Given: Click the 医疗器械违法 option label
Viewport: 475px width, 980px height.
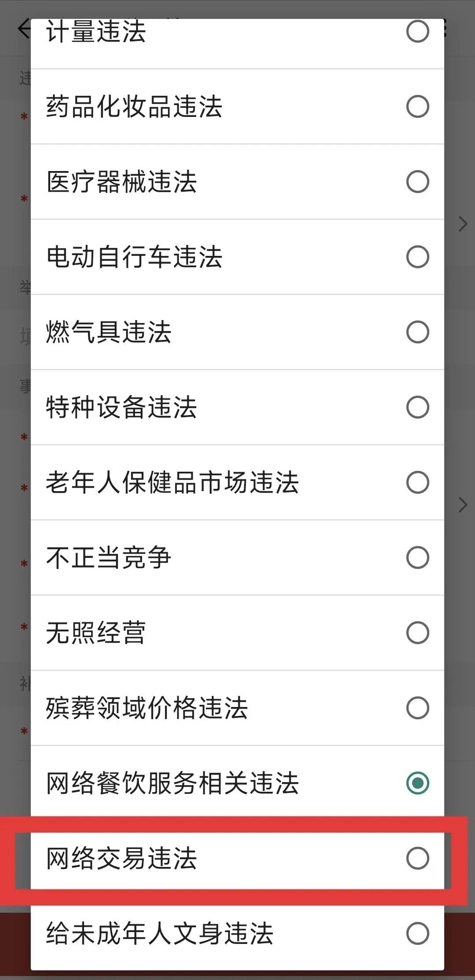Looking at the screenshot, I should (121, 182).
